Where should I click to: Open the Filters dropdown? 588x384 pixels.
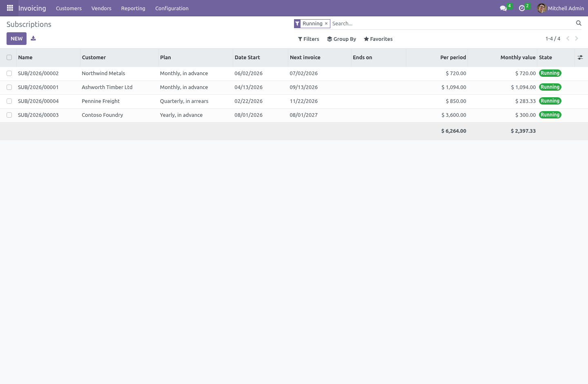click(309, 39)
